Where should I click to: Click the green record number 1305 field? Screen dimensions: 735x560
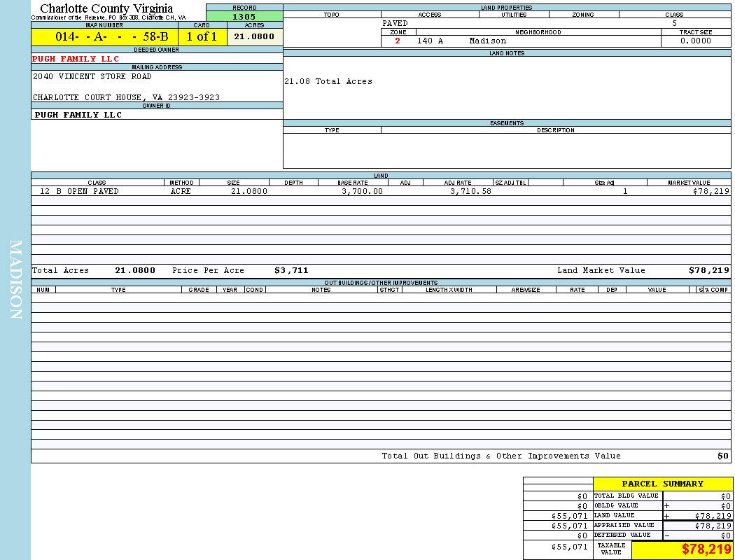244,16
